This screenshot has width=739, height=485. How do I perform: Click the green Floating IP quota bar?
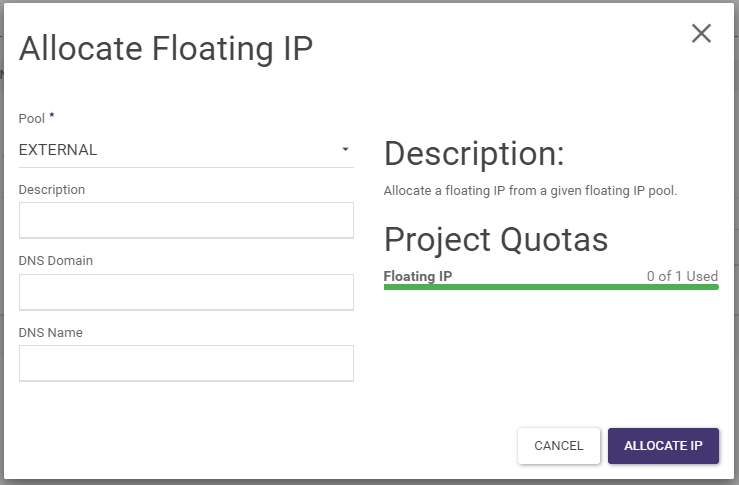click(551, 287)
